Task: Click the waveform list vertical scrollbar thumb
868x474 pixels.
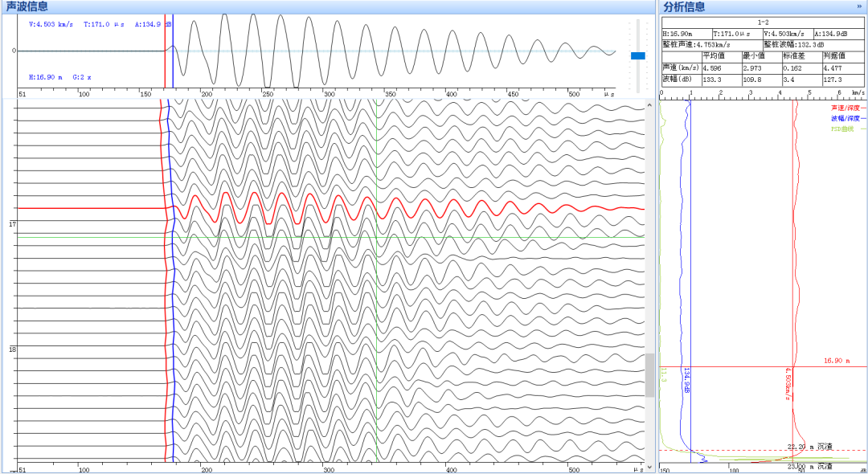Action: pyautogui.click(x=649, y=375)
